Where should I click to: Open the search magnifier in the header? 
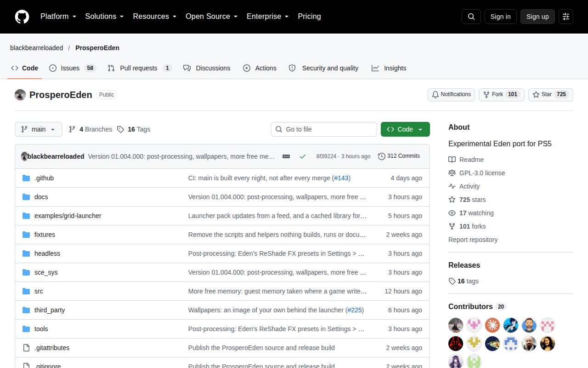pos(471,17)
